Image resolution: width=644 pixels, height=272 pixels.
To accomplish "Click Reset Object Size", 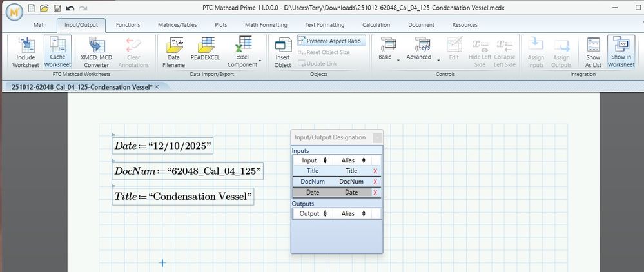I will (324, 52).
